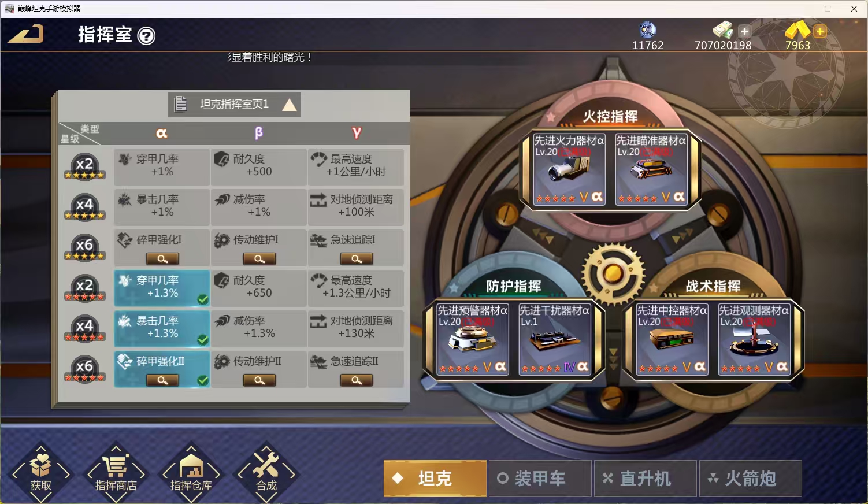This screenshot has width=868, height=504.
Task: Toggle the checked 碎甲强化II cell
Action: coord(162,369)
